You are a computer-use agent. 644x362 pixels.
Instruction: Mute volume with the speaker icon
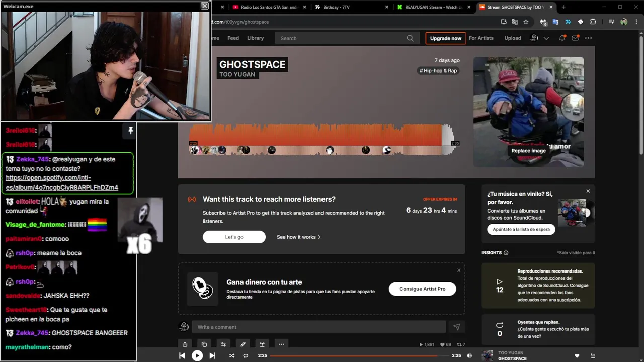(x=469, y=355)
